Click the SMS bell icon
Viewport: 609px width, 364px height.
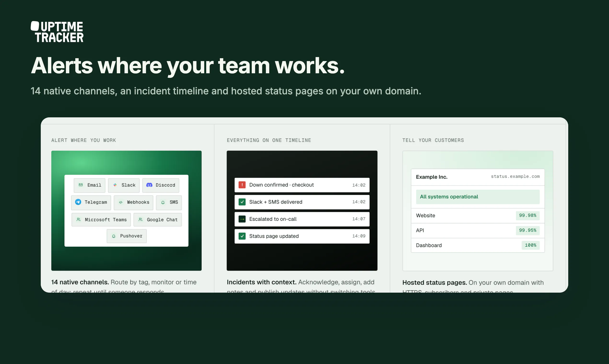coord(163,202)
